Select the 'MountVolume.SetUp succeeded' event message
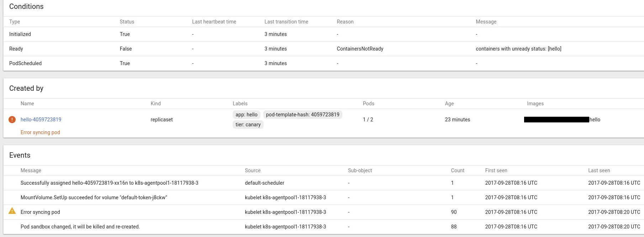Viewport: 644px width, 237px height. pos(94,197)
